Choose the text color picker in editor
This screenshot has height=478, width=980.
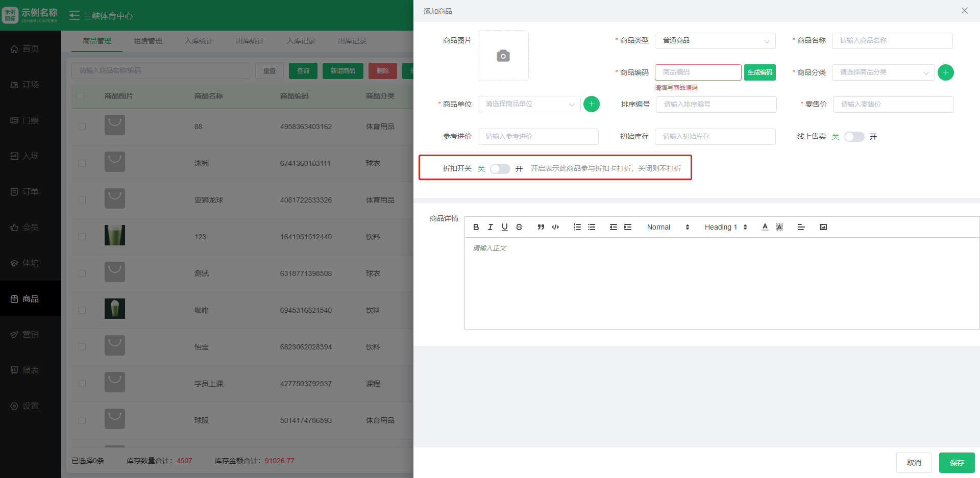point(765,227)
